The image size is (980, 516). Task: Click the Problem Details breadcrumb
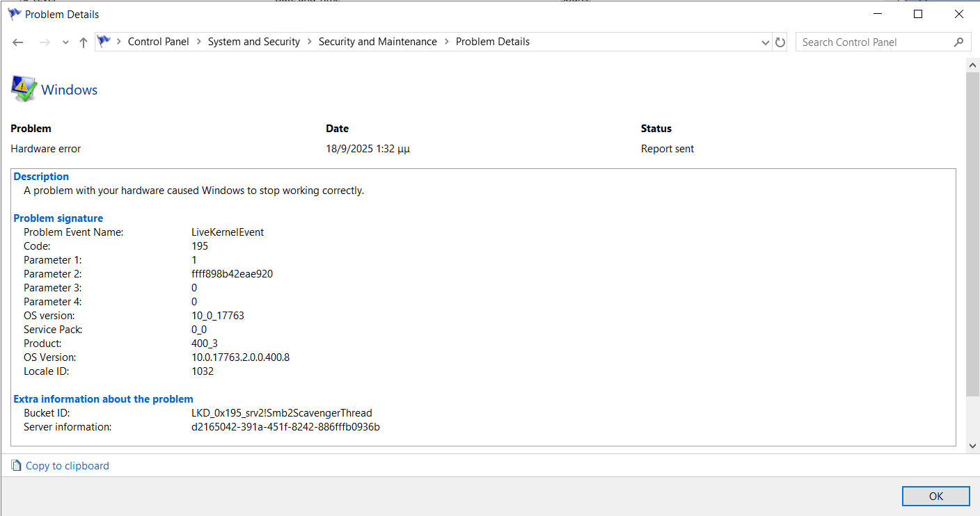click(x=493, y=42)
